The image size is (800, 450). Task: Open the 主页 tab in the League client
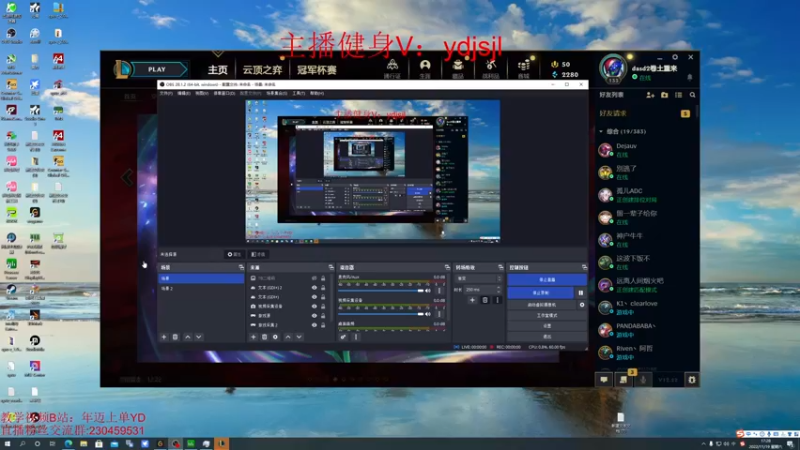point(218,70)
